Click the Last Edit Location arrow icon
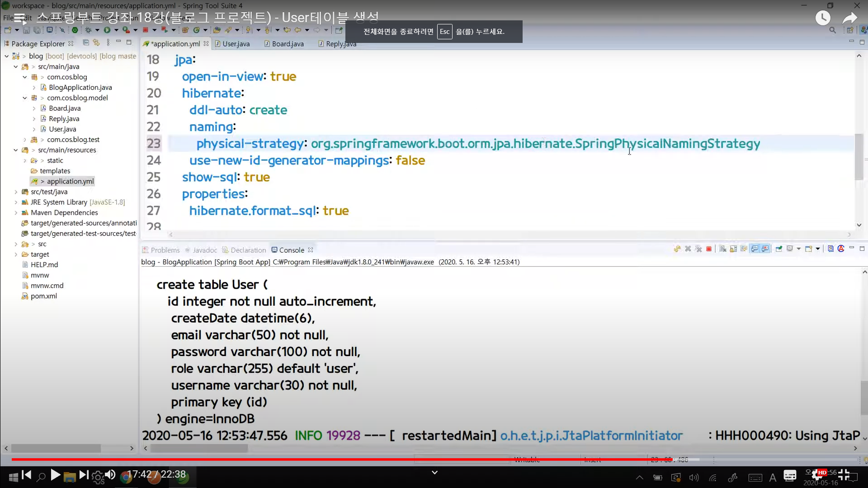868x488 pixels. click(287, 30)
